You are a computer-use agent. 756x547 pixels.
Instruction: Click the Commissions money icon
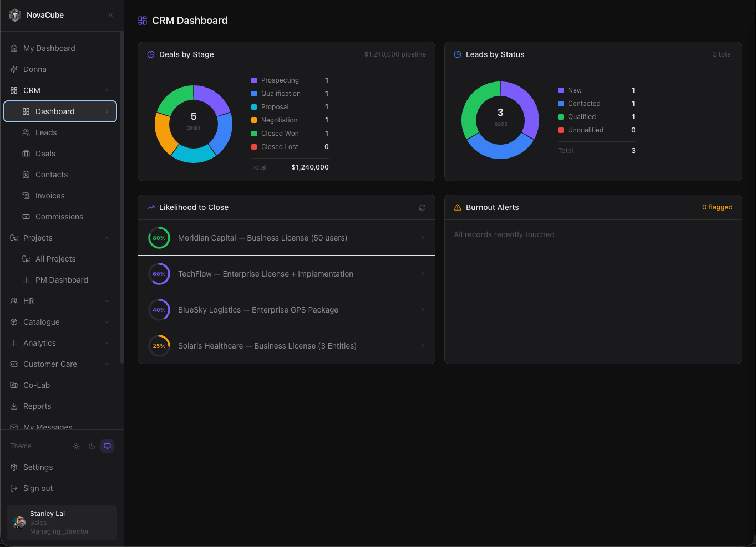[26, 217]
